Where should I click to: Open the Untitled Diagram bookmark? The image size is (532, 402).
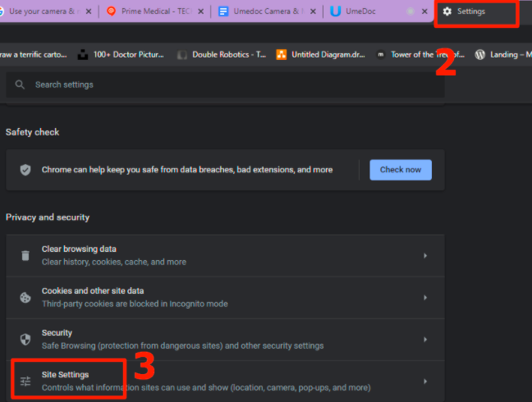click(320, 55)
